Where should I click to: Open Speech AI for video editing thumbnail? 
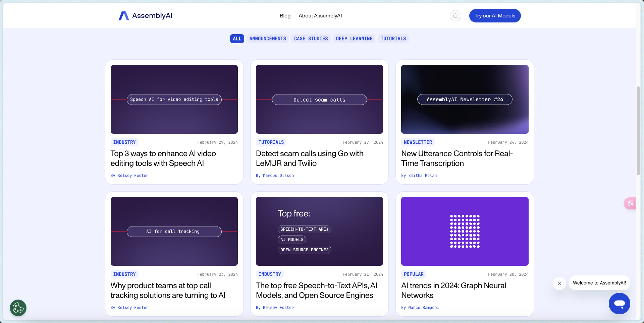tap(174, 99)
